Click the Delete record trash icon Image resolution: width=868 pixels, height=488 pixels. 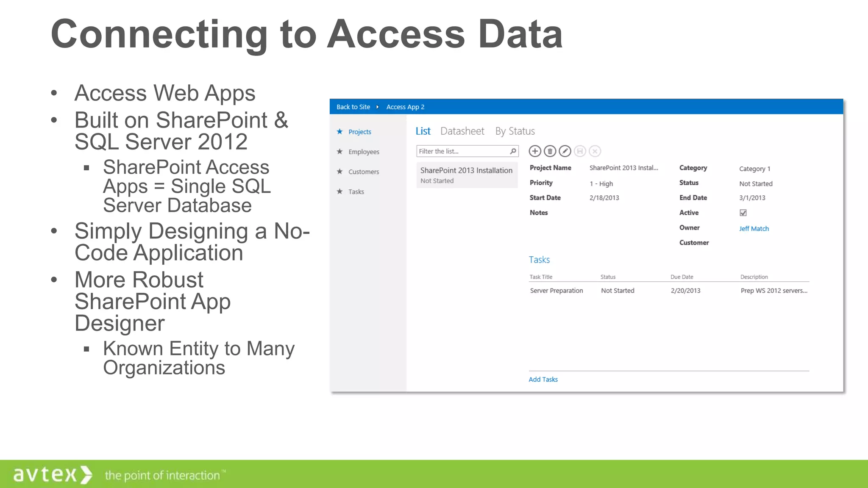tap(550, 151)
